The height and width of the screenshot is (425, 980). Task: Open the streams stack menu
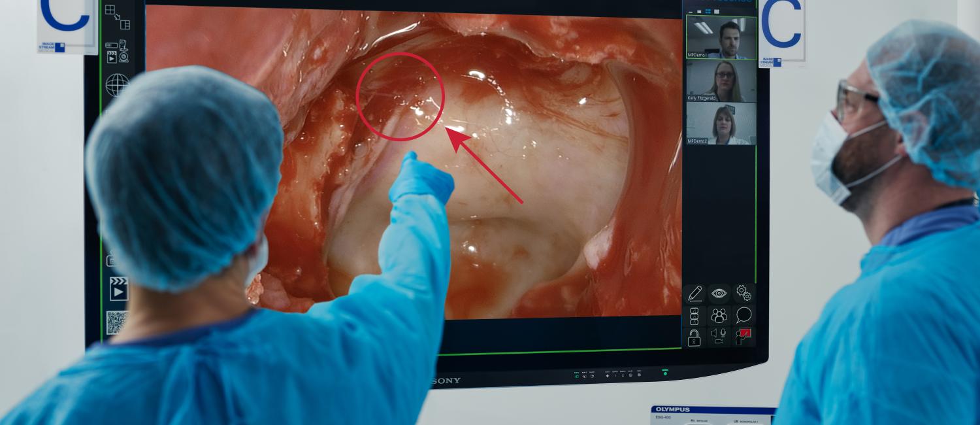[694, 316]
